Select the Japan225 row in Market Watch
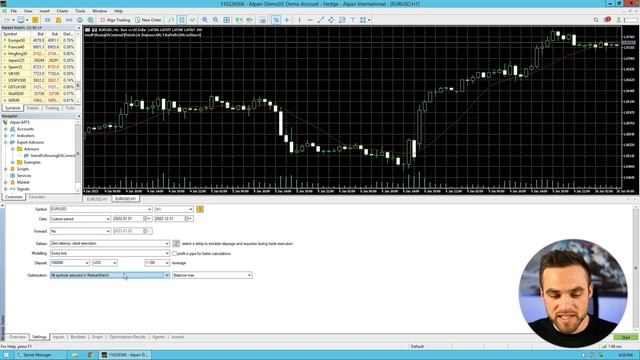This screenshot has width=640, height=360. click(x=39, y=60)
